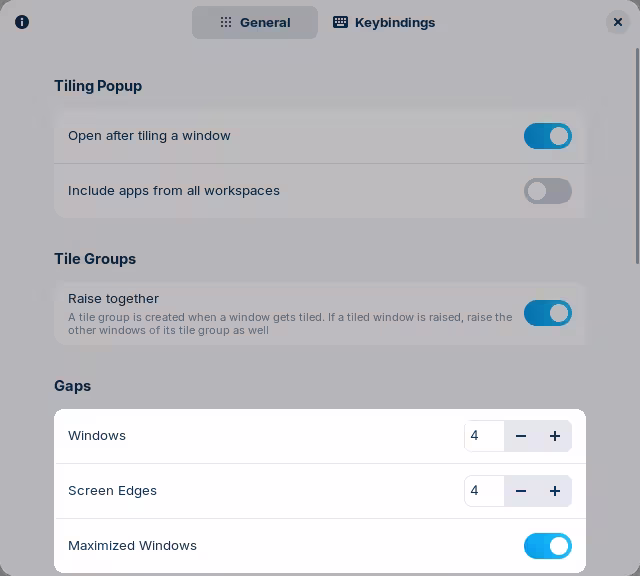Disable Open after tiling a window
The width and height of the screenshot is (640, 576).
click(547, 136)
